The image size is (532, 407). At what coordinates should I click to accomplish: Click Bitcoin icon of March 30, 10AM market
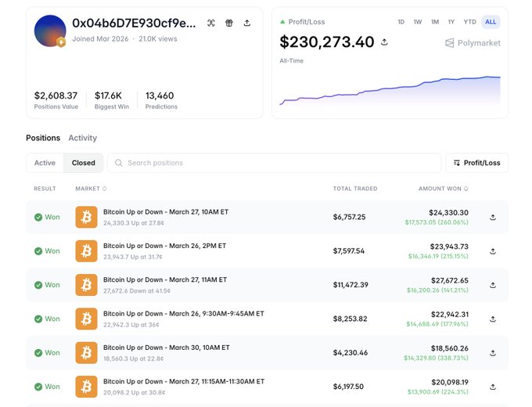pyautogui.click(x=86, y=353)
